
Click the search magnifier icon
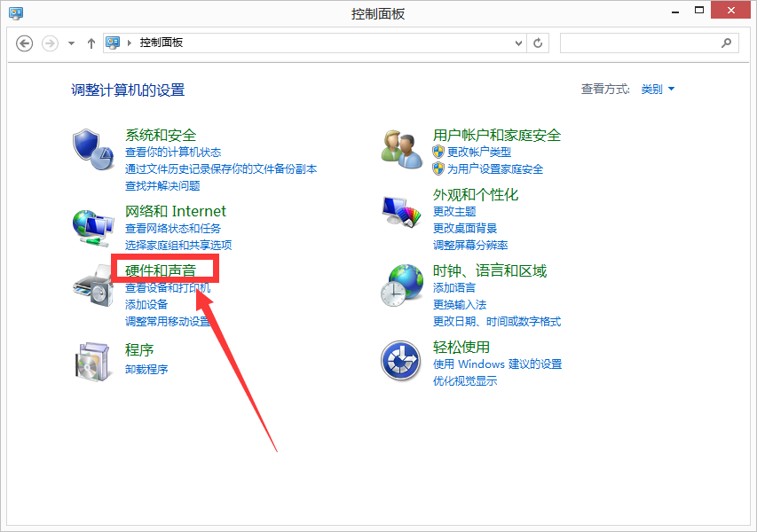pyautogui.click(x=726, y=43)
